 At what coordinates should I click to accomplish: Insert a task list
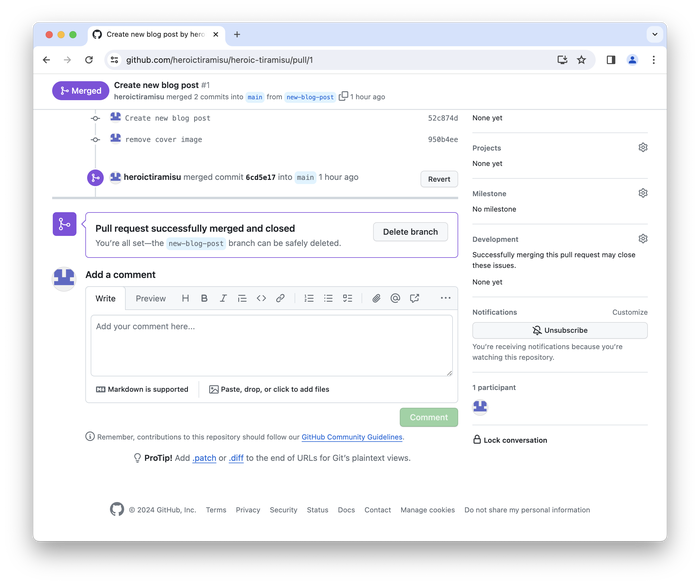click(x=347, y=298)
